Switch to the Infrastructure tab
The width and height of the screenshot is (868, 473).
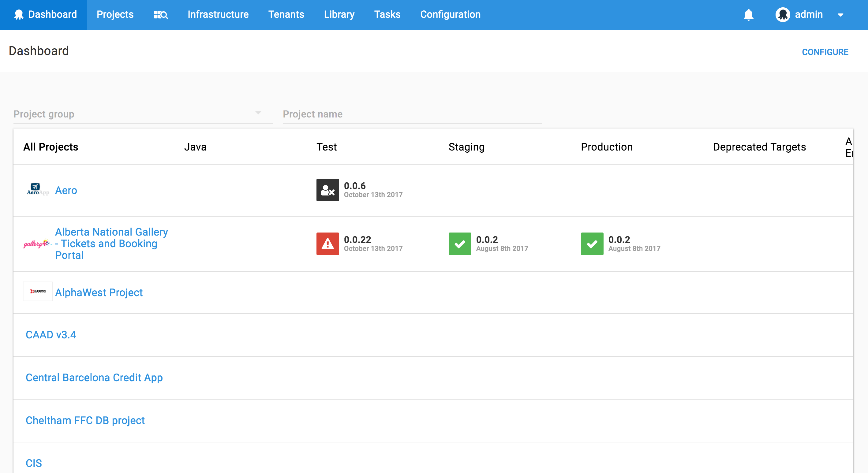click(218, 14)
